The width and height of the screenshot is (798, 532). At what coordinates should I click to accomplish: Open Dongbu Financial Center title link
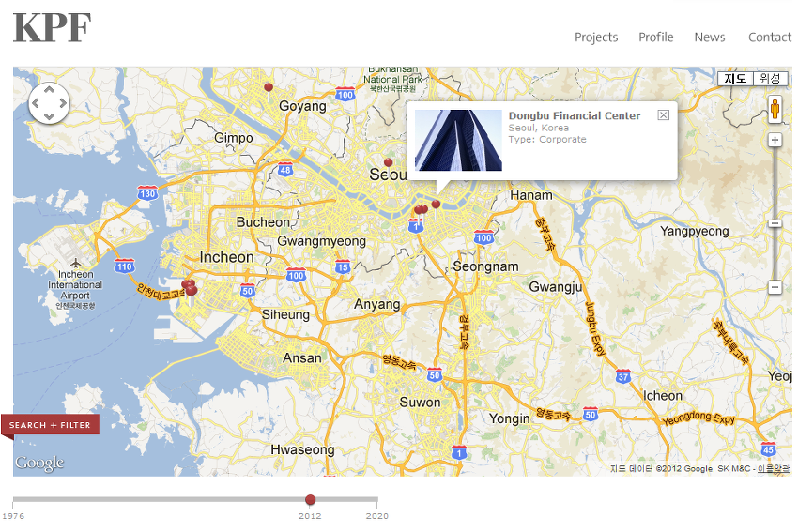click(x=574, y=116)
